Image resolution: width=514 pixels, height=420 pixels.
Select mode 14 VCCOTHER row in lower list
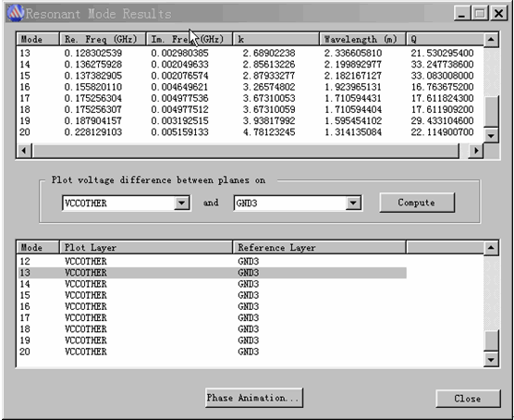[212, 284]
